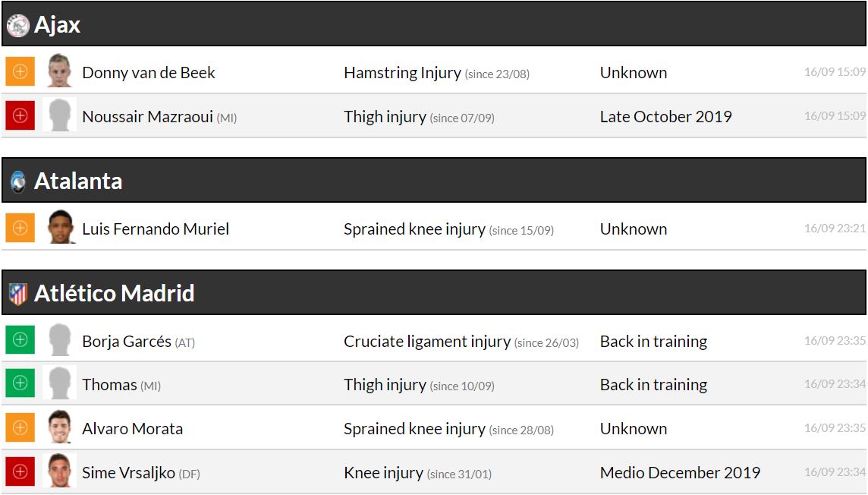The height and width of the screenshot is (495, 868).
Task: Click red status icon beside Sime Vrsaljko
Action: (20, 472)
